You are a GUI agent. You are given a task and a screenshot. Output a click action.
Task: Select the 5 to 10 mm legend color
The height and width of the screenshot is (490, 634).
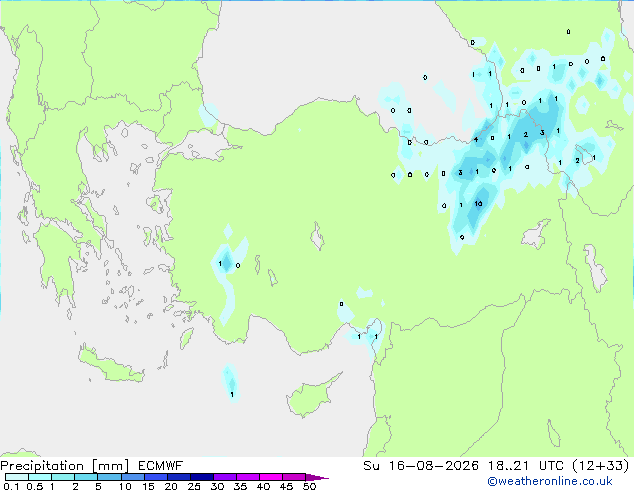tap(109, 477)
